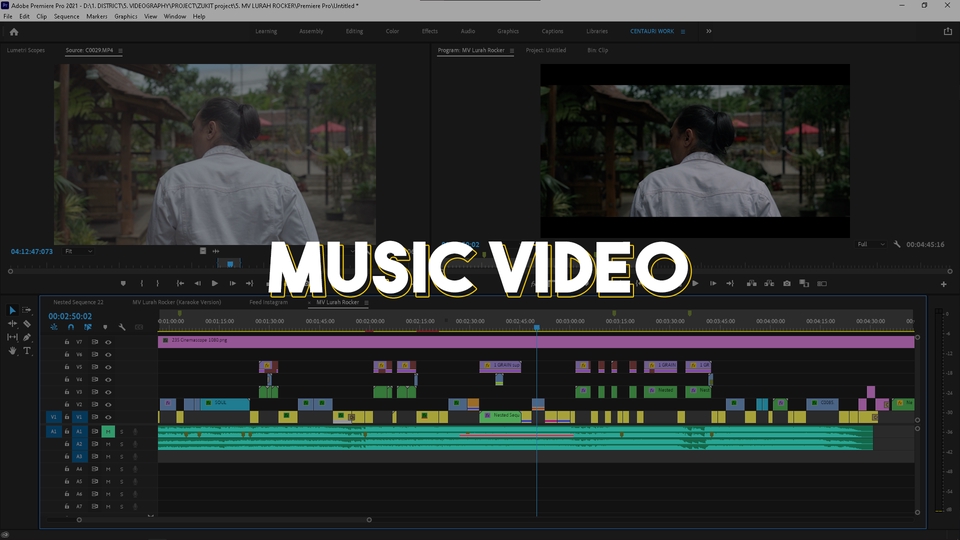Export frame with camera icon in Program monitor
This screenshot has height=540, width=960.
coord(787,283)
